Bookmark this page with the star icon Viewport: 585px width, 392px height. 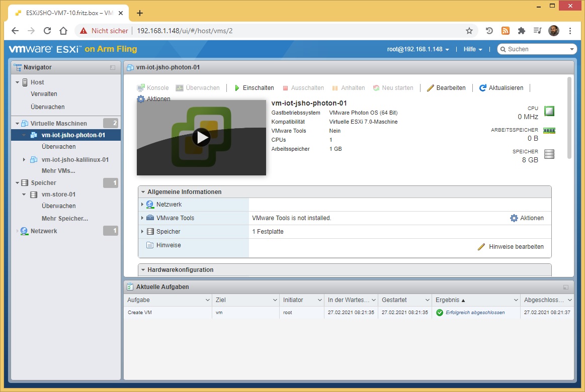tap(469, 31)
